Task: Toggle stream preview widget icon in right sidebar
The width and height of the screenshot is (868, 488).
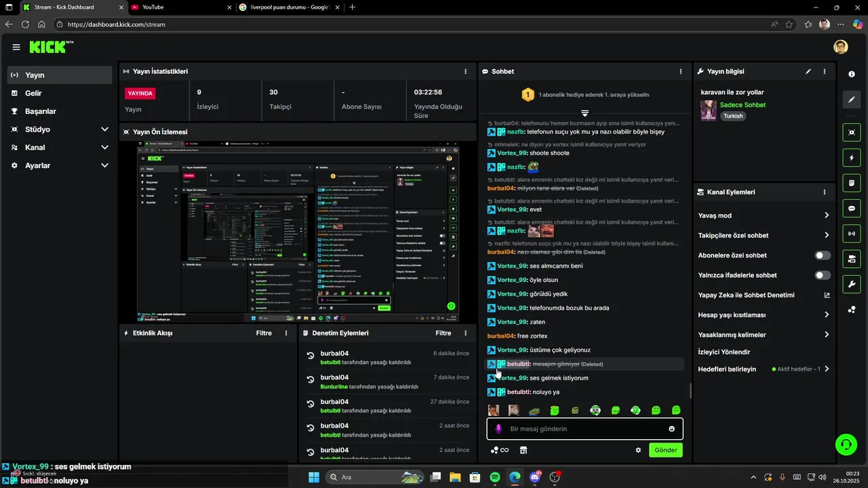Action: point(852,132)
